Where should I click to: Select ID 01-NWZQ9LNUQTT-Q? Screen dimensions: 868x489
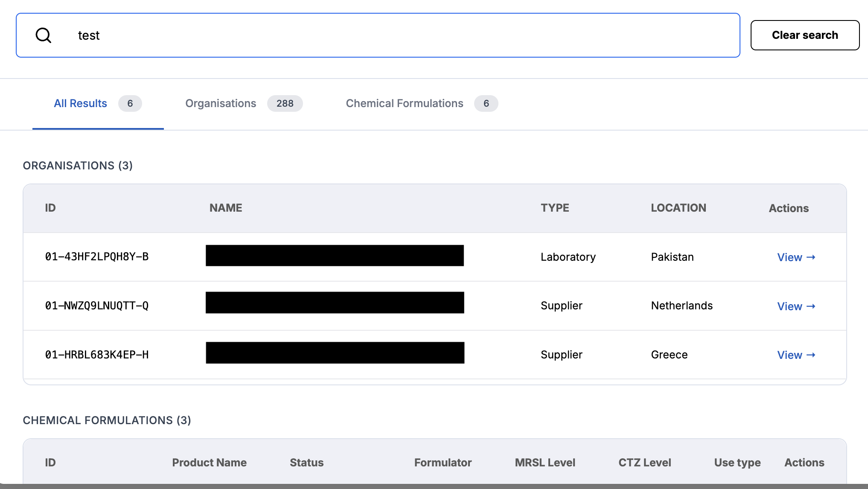pos(97,306)
